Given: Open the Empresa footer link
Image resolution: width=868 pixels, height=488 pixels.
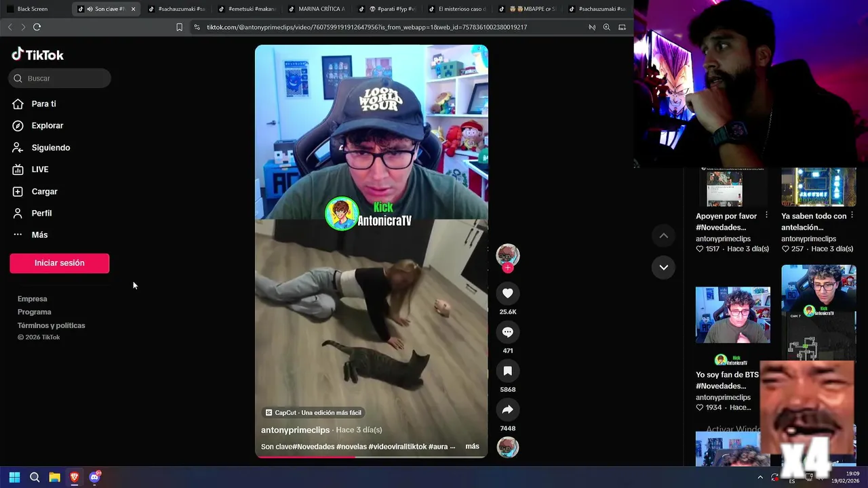Looking at the screenshot, I should pyautogui.click(x=33, y=299).
